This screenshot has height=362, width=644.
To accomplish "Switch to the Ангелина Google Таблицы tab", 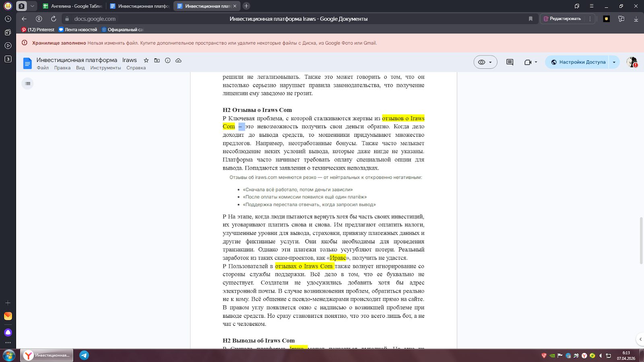I will pos(73,6).
